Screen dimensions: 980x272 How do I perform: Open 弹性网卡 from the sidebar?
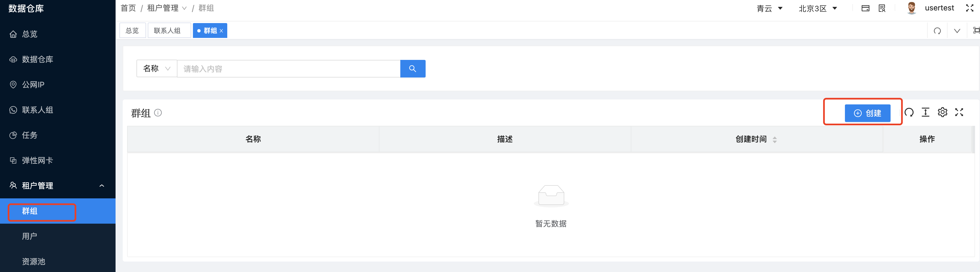pos(37,160)
